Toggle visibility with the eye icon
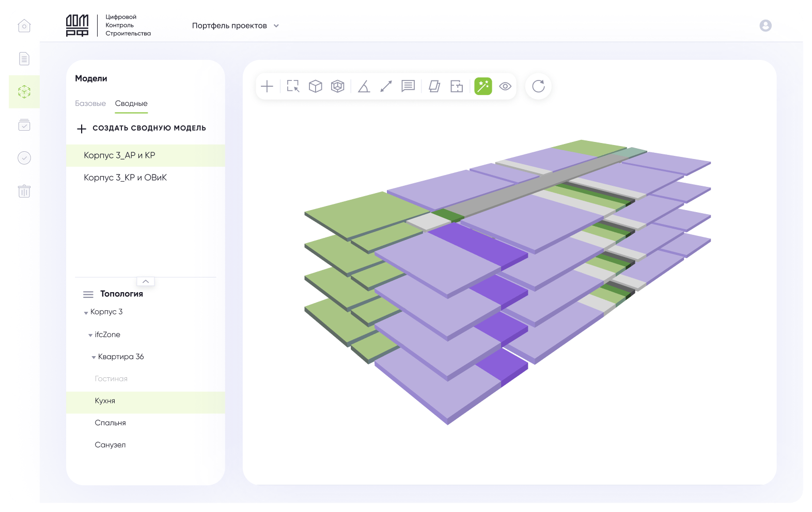The height and width of the screenshot is (512, 812). (505, 86)
